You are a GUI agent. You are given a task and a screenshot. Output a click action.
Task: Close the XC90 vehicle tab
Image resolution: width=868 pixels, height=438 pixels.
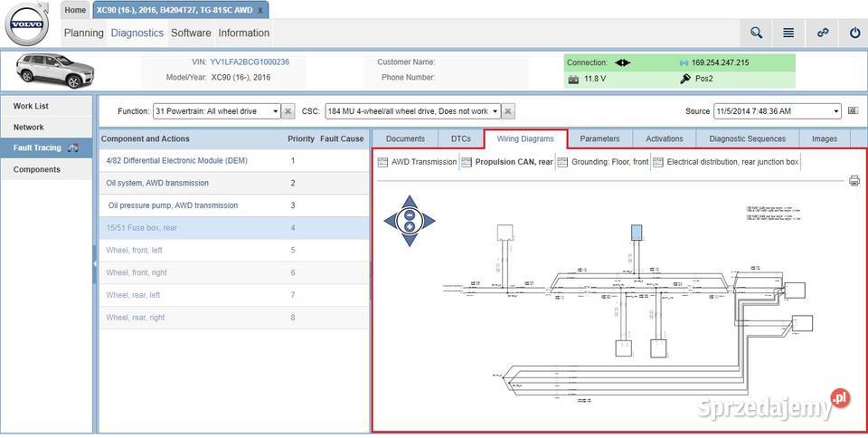pos(260,10)
